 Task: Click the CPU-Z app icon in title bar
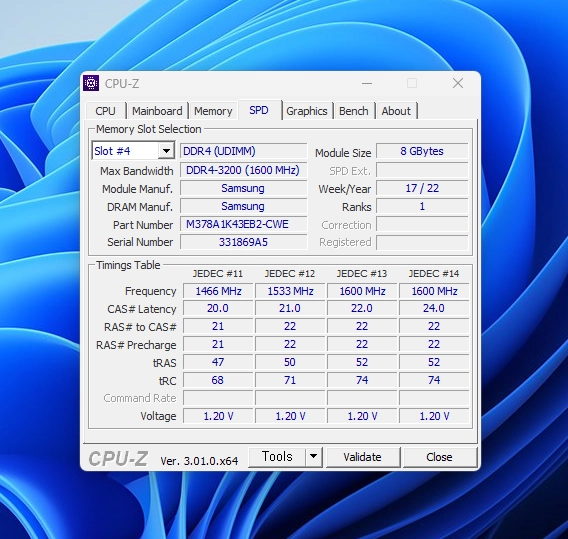[x=91, y=83]
